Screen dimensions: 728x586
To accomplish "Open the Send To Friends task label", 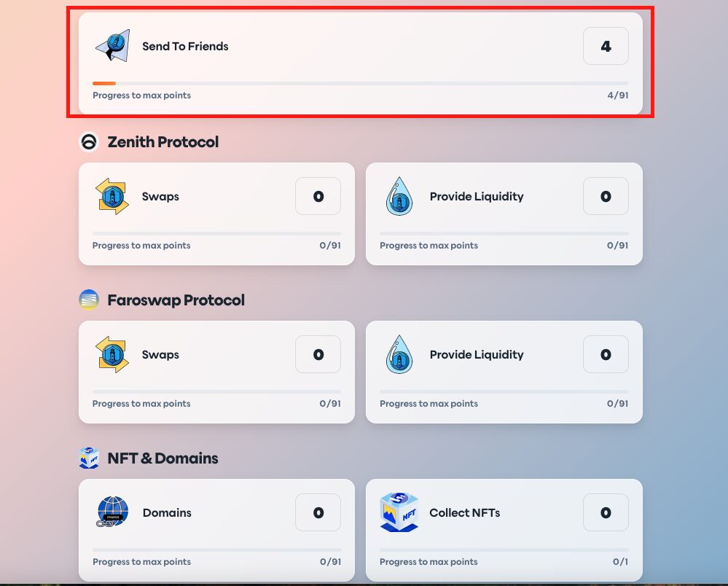I will point(185,47).
